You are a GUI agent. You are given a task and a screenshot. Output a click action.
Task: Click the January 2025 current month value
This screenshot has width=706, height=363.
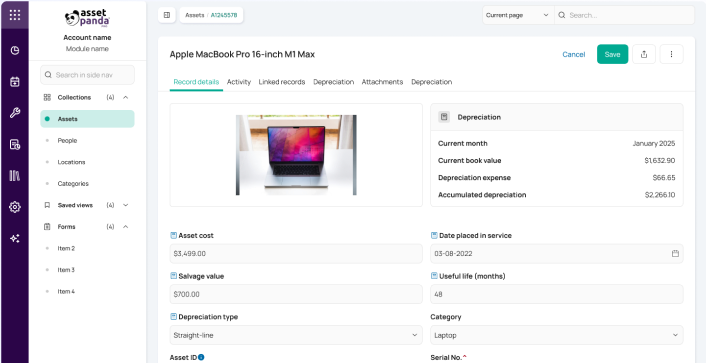pyautogui.click(x=654, y=143)
